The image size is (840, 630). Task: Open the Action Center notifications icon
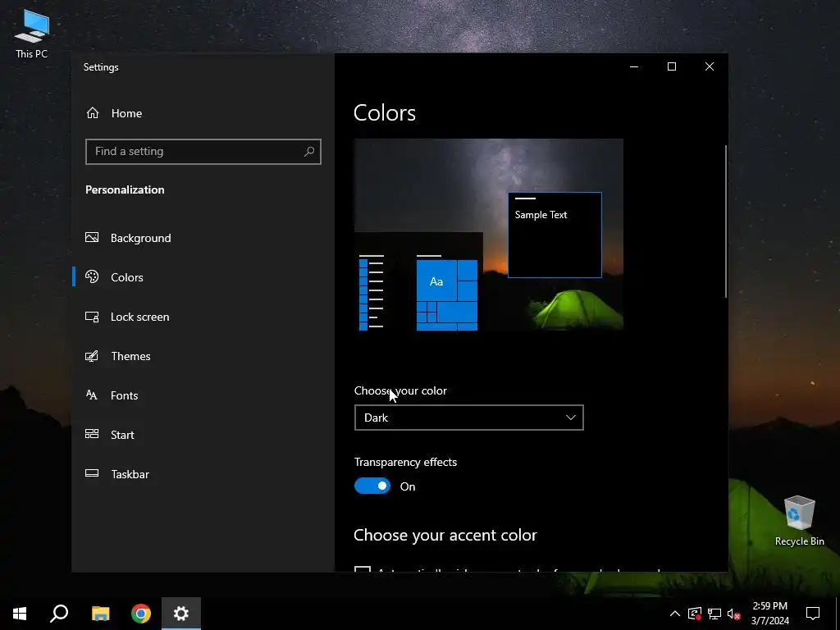tap(813, 614)
